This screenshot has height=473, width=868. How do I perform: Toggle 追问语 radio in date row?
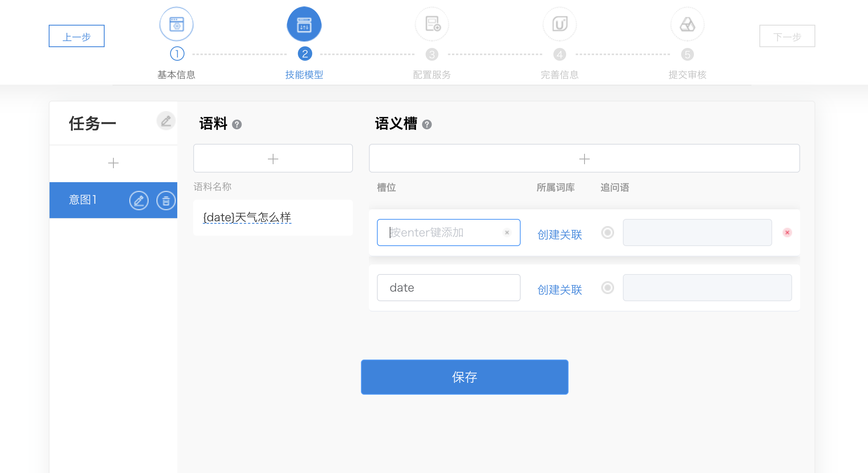608,288
